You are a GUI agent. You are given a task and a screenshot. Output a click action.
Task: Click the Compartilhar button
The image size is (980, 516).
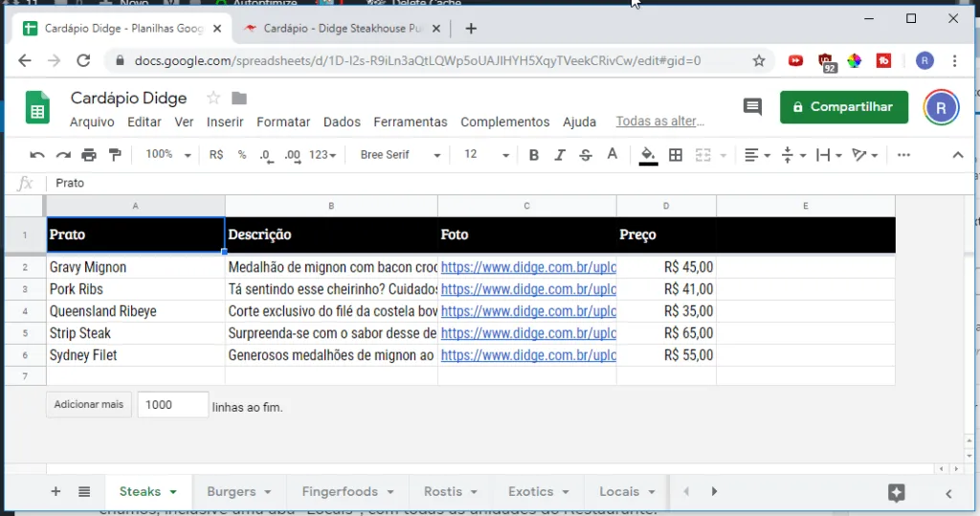(844, 107)
